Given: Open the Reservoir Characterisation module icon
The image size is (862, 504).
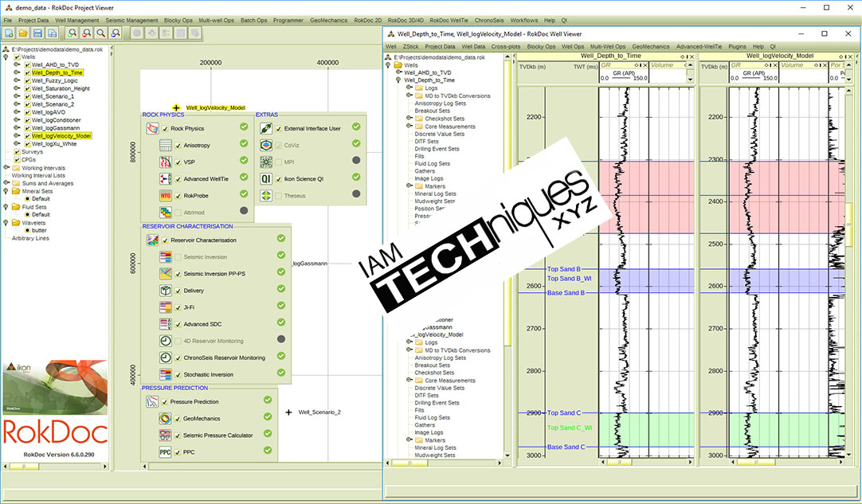Looking at the screenshot, I should coord(152,240).
